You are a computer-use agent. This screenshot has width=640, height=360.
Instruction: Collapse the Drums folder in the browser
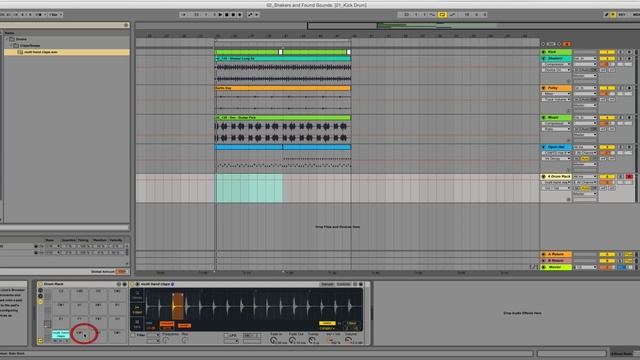[7, 39]
